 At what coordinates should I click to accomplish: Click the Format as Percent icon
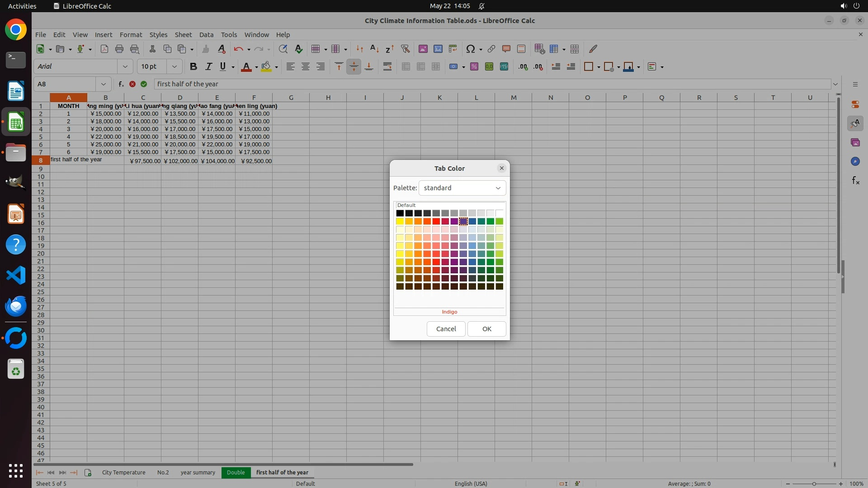tap(474, 66)
